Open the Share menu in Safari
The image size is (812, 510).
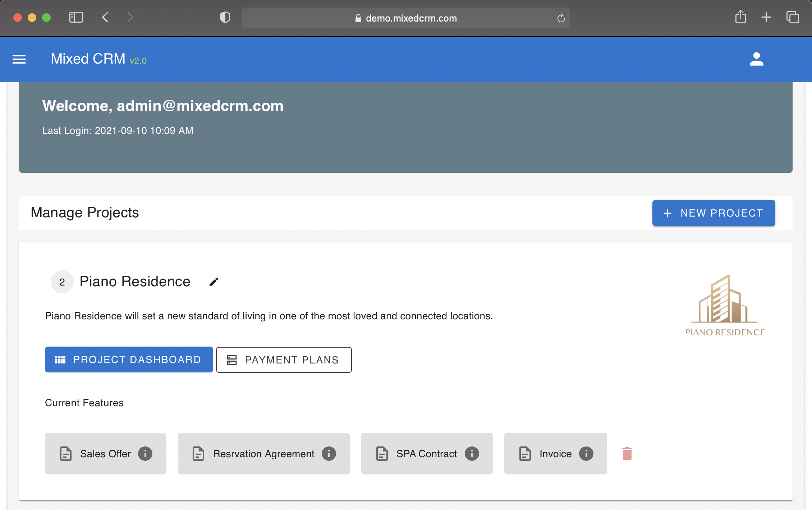[740, 17]
